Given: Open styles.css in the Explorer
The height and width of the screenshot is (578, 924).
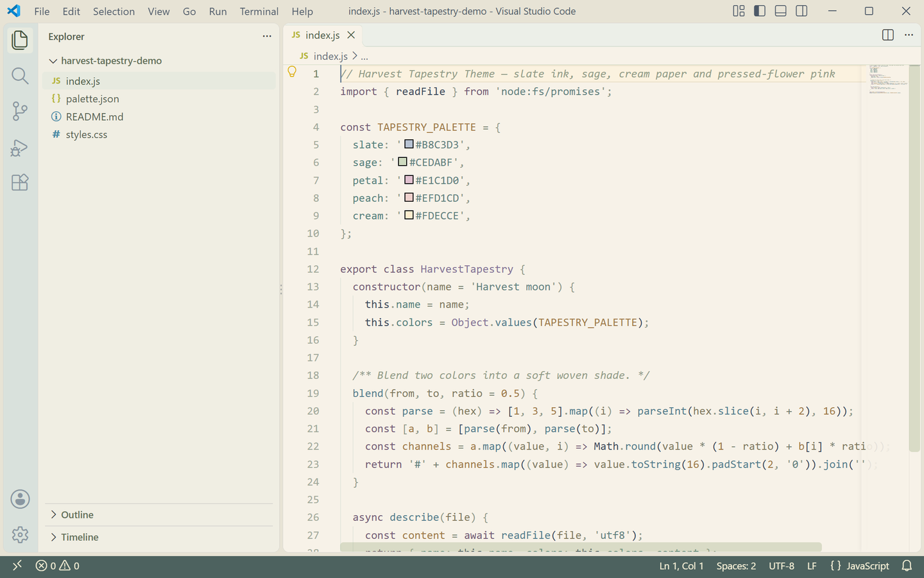Looking at the screenshot, I should point(159,134).
